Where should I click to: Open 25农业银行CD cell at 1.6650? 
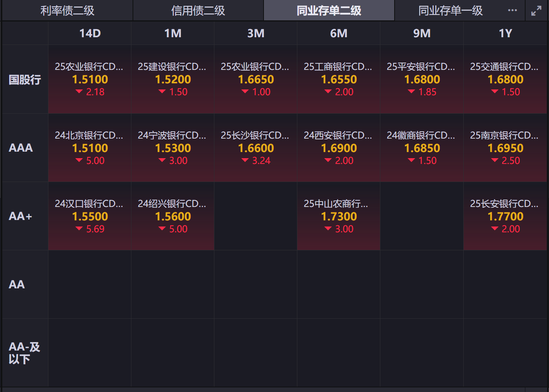tap(256, 79)
